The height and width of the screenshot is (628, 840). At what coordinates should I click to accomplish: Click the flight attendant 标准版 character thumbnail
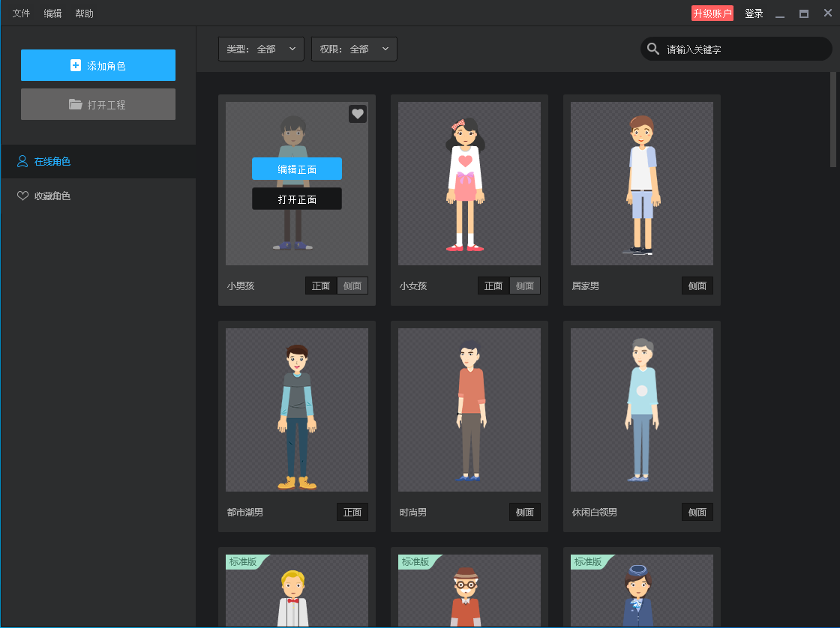click(x=642, y=591)
